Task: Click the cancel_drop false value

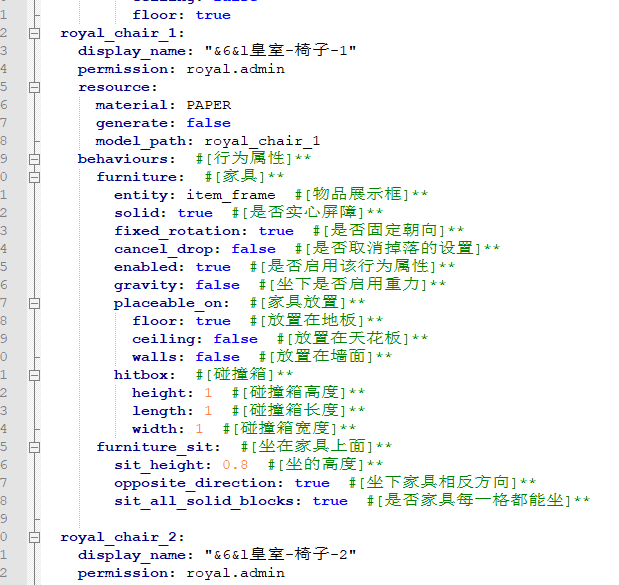Action: [x=253, y=249]
